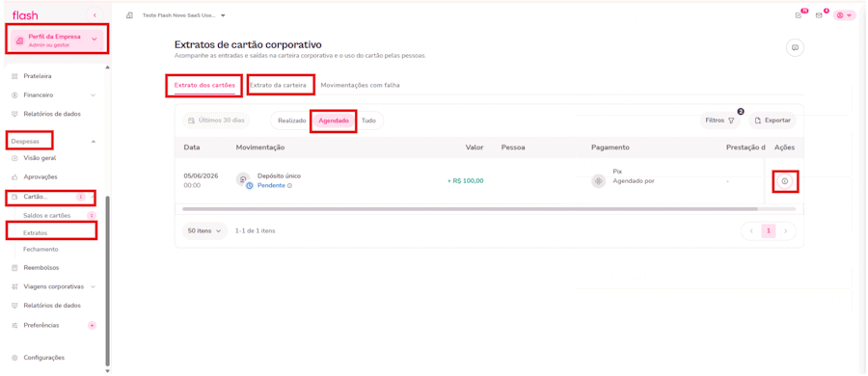Image resolution: width=868 pixels, height=376 pixels.
Task: Open the 50 itens per page dropdown
Action: (x=204, y=231)
